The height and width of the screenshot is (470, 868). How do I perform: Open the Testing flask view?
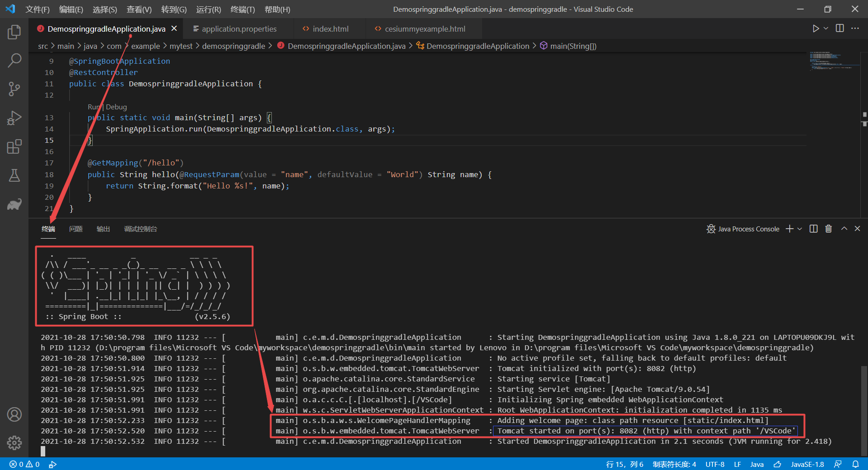(x=14, y=175)
